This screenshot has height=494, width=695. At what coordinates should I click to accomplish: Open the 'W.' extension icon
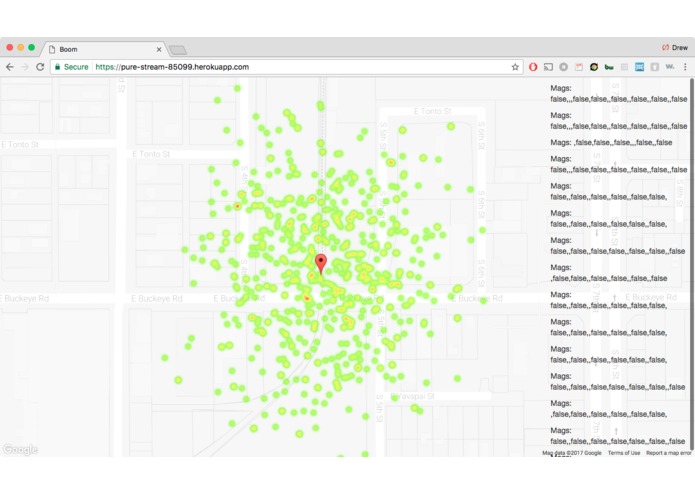tap(670, 66)
